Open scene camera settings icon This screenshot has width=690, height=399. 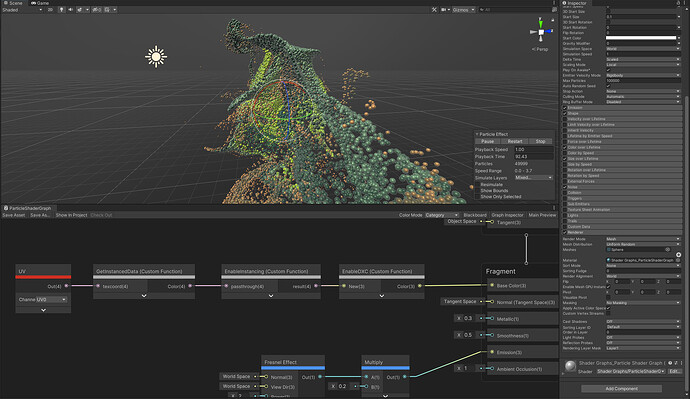[x=444, y=10]
